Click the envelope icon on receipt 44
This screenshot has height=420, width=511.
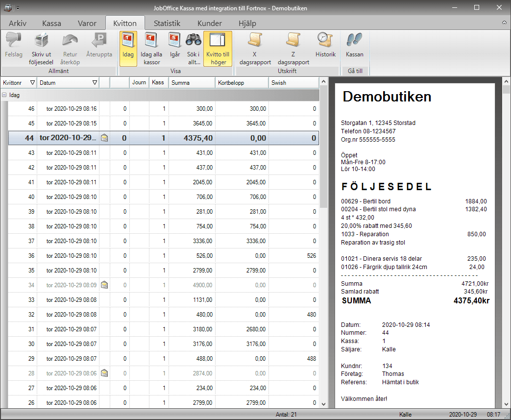(104, 138)
